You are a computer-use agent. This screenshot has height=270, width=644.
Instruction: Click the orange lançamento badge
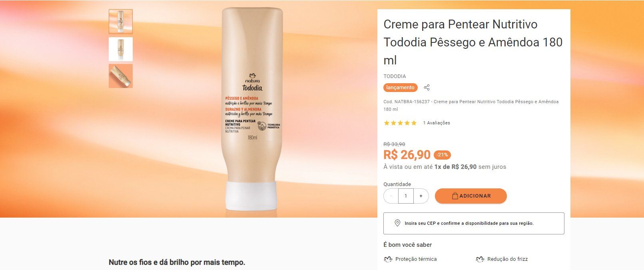pos(401,88)
